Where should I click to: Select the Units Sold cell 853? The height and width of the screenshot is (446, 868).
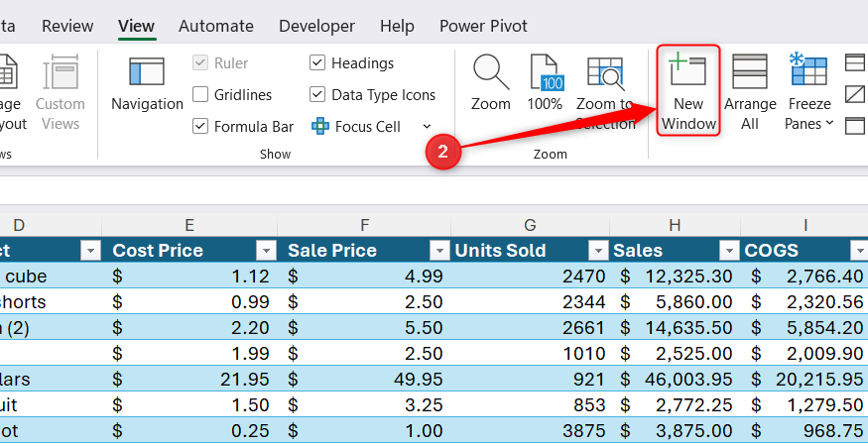(531, 405)
